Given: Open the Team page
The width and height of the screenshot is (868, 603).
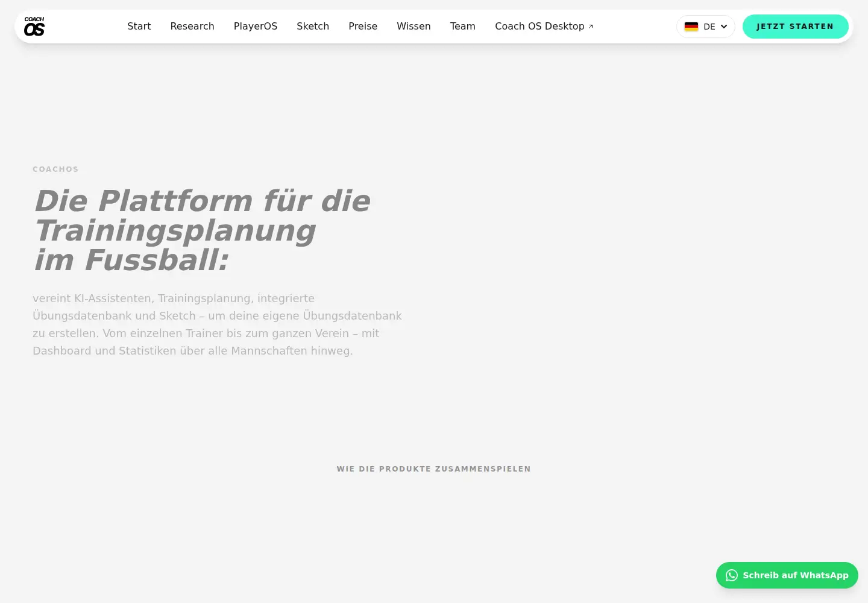Looking at the screenshot, I should click(x=463, y=27).
